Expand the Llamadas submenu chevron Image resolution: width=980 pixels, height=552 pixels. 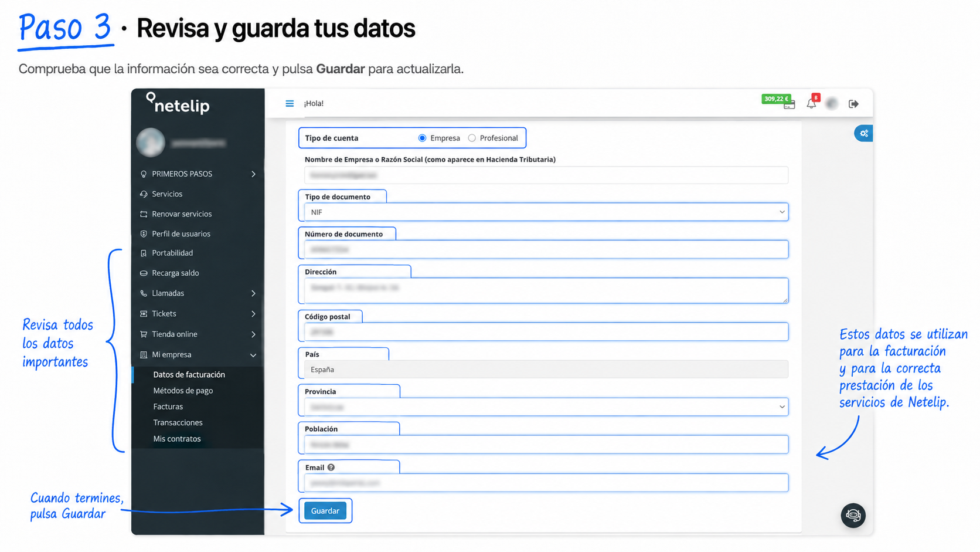253,293
